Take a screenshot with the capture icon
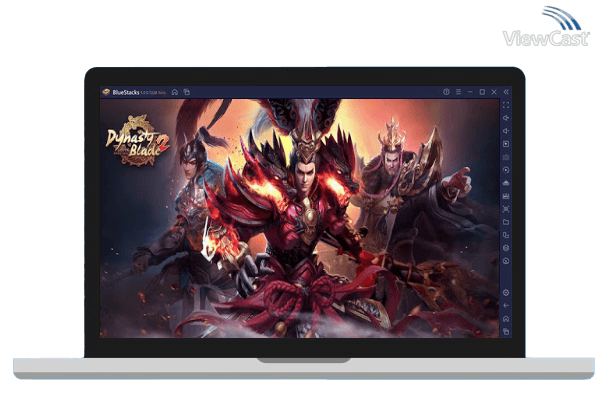The width and height of the screenshot is (602, 414). coord(506,209)
